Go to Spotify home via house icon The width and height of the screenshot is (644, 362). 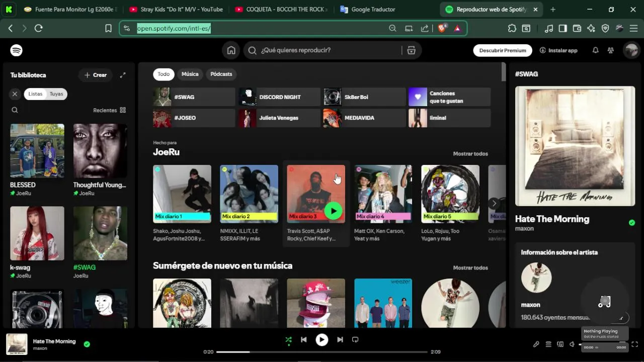coord(231,50)
